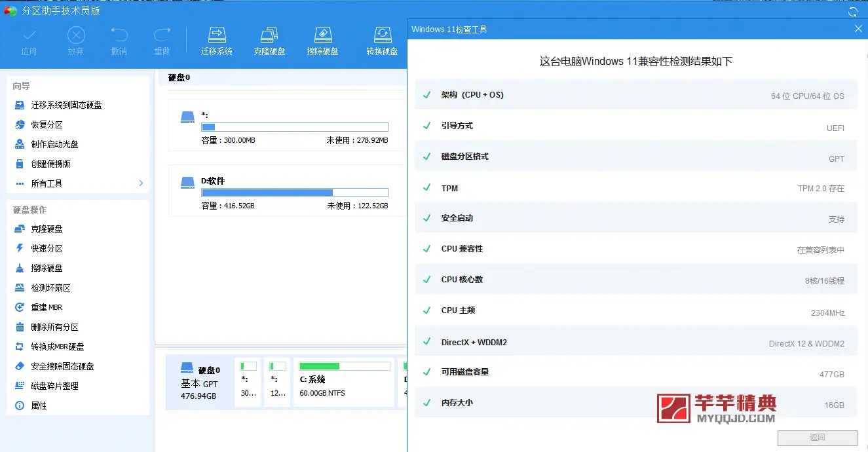This screenshot has height=452, width=868.
Task: Select the C:系统 60.00GB NTFS partition
Action: pyautogui.click(x=345, y=383)
